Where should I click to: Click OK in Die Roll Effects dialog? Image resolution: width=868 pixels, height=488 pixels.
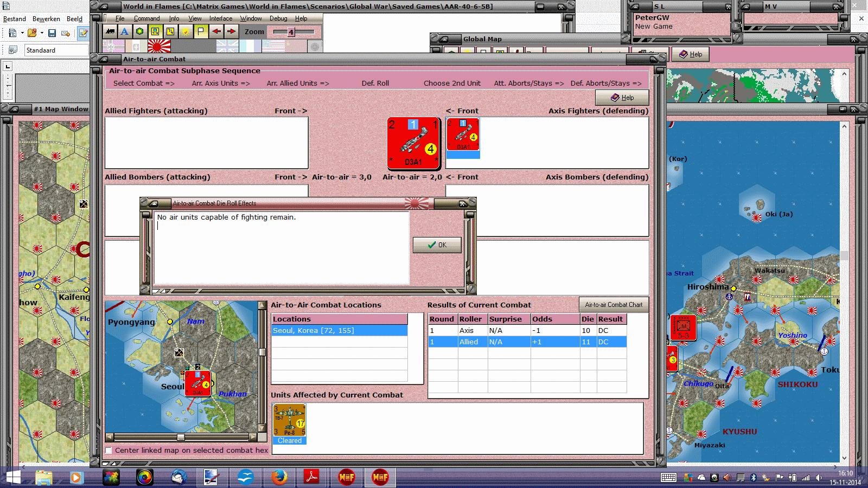click(x=437, y=245)
